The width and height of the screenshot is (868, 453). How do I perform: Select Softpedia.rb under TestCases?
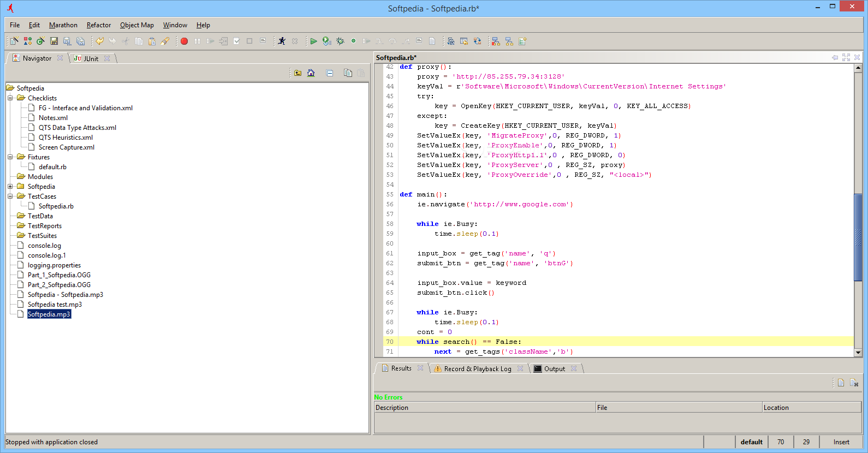coord(56,206)
